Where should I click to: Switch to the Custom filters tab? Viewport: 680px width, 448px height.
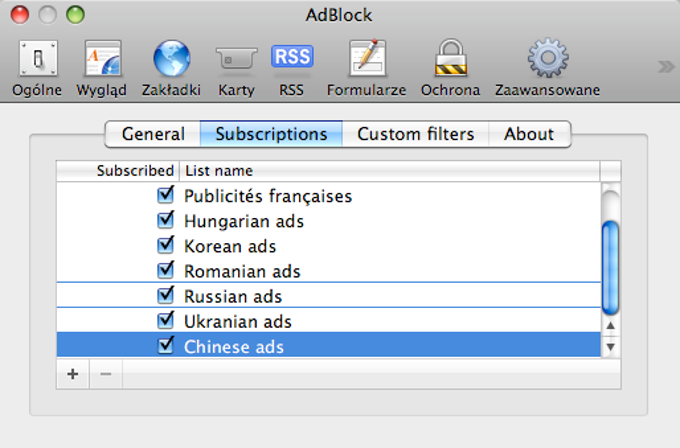[415, 134]
